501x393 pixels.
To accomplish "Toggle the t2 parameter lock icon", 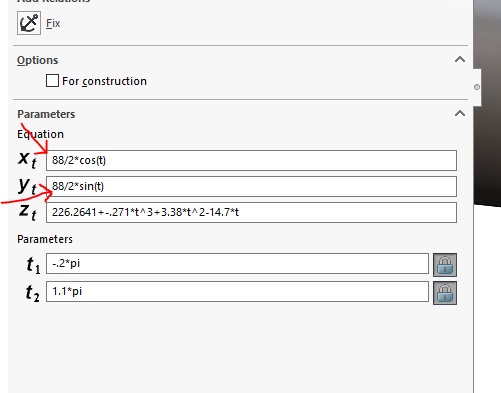I will (x=445, y=293).
